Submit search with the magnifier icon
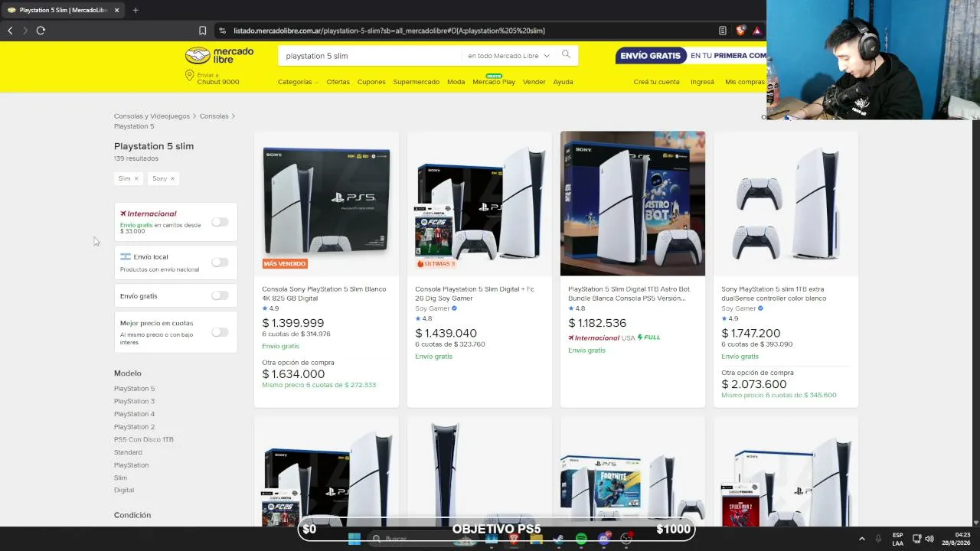980x551 pixels. 566,54
